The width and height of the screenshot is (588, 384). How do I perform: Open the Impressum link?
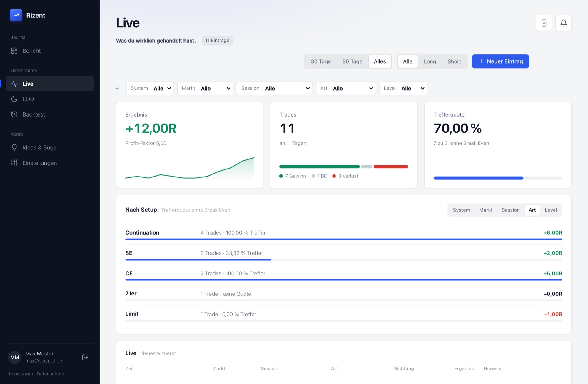click(21, 374)
